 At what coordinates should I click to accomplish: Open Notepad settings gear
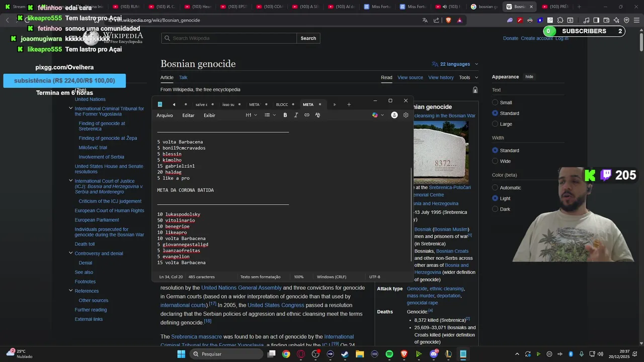coord(406,115)
